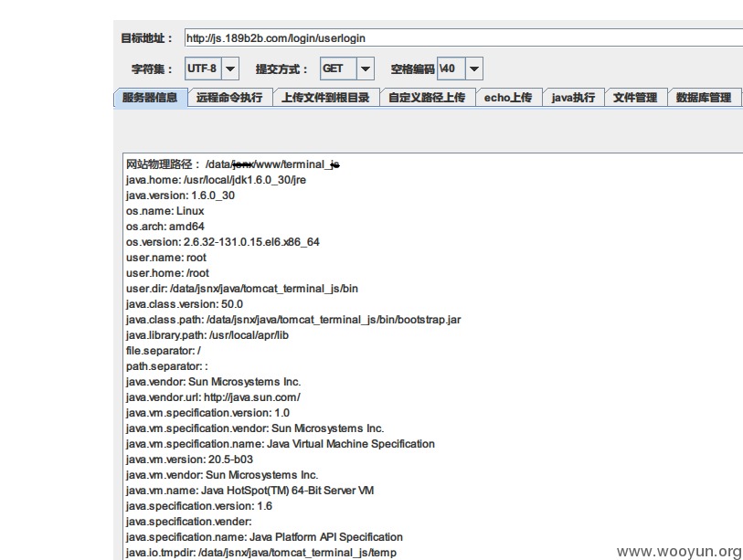743x560 pixels.
Task: Click the \40 combo box value
Action: coord(451,69)
